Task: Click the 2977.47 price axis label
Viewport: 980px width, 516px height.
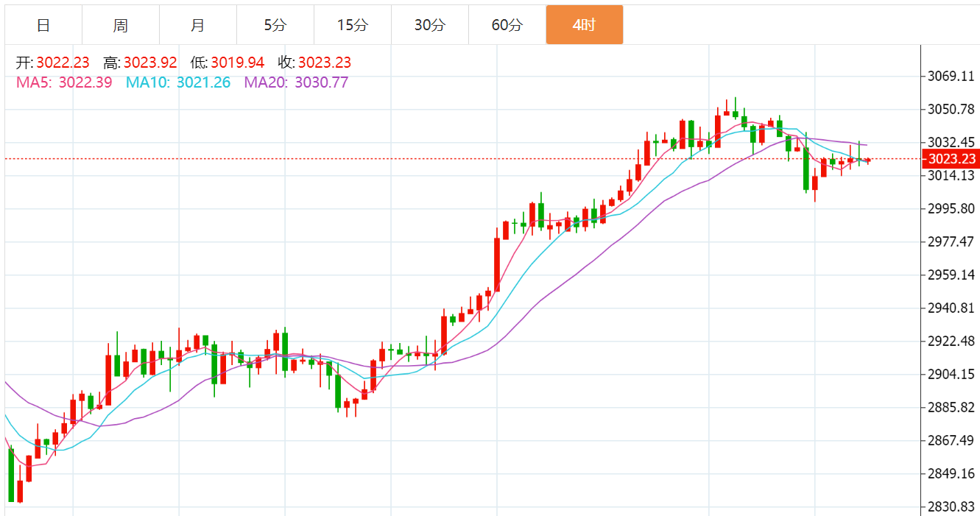Action: [x=951, y=241]
